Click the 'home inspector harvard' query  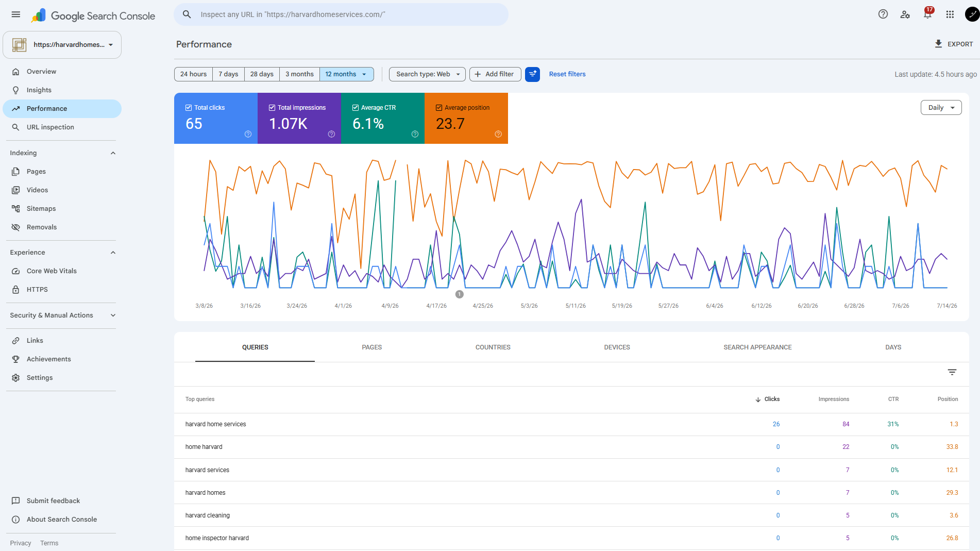pyautogui.click(x=217, y=538)
